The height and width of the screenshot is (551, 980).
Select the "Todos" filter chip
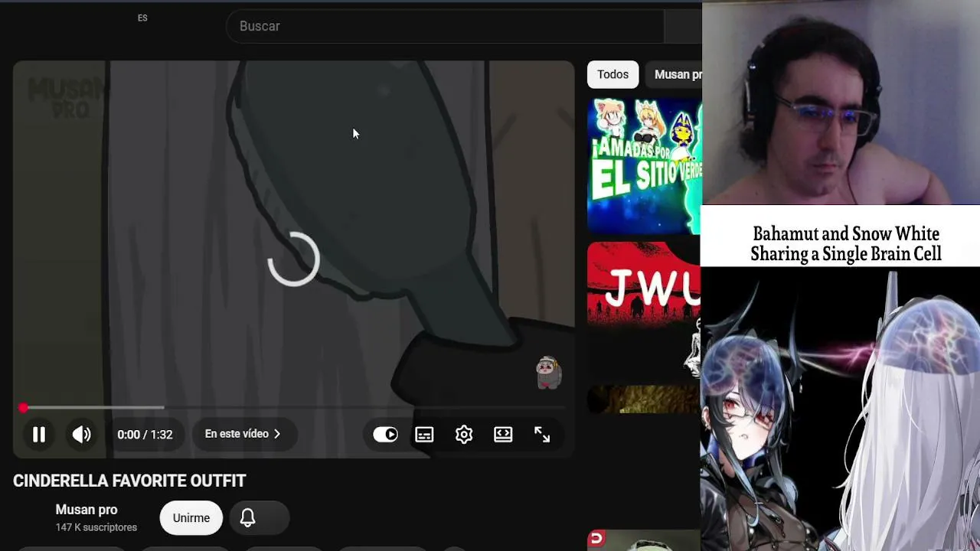click(612, 74)
